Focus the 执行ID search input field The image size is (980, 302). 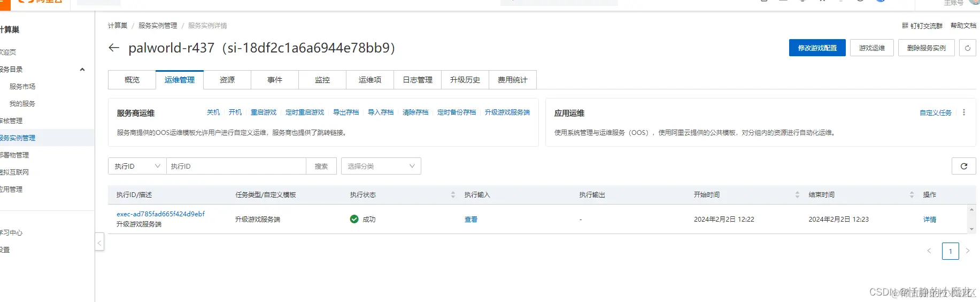236,166
